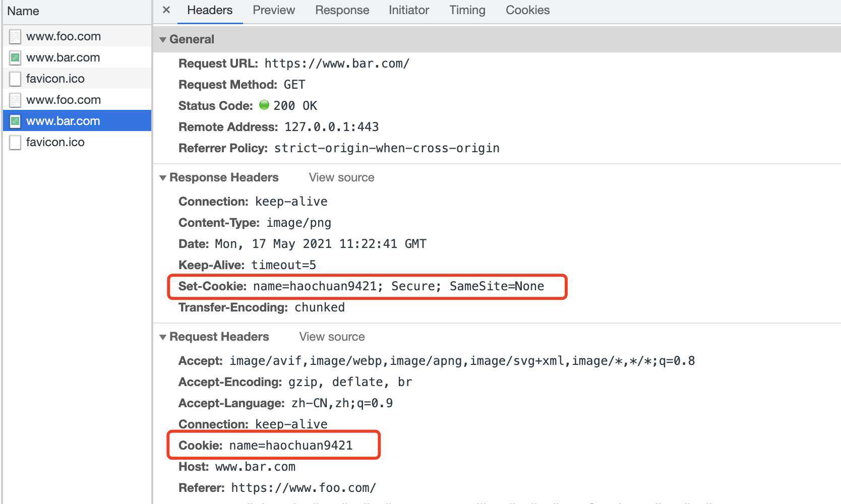Click the image icon of unhighlighted www.bar.com row
The height and width of the screenshot is (504, 841).
15,57
